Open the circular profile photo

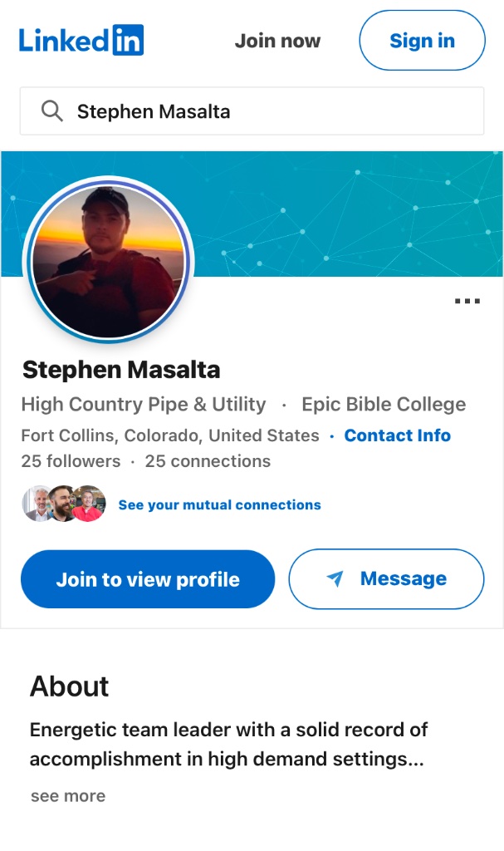click(109, 260)
